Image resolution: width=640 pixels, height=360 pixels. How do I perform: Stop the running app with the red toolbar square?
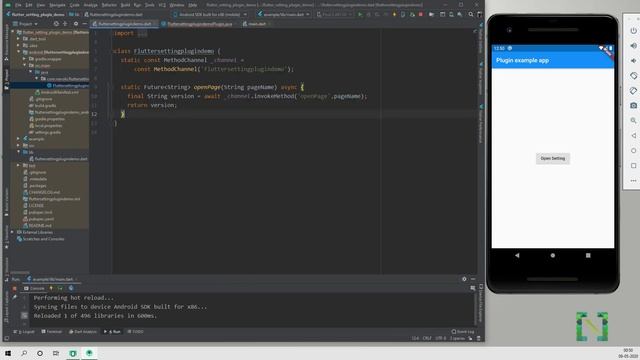pos(421,14)
